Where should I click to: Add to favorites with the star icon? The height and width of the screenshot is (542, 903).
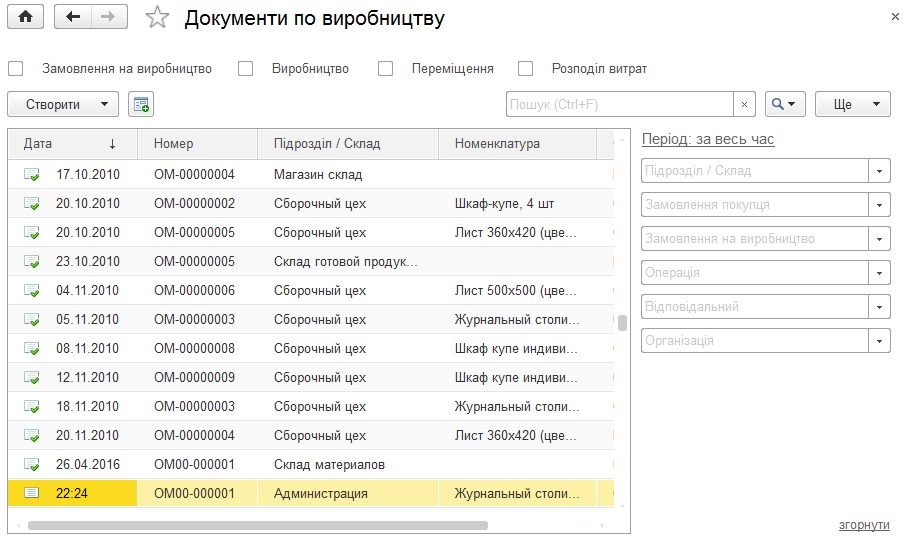click(x=157, y=17)
